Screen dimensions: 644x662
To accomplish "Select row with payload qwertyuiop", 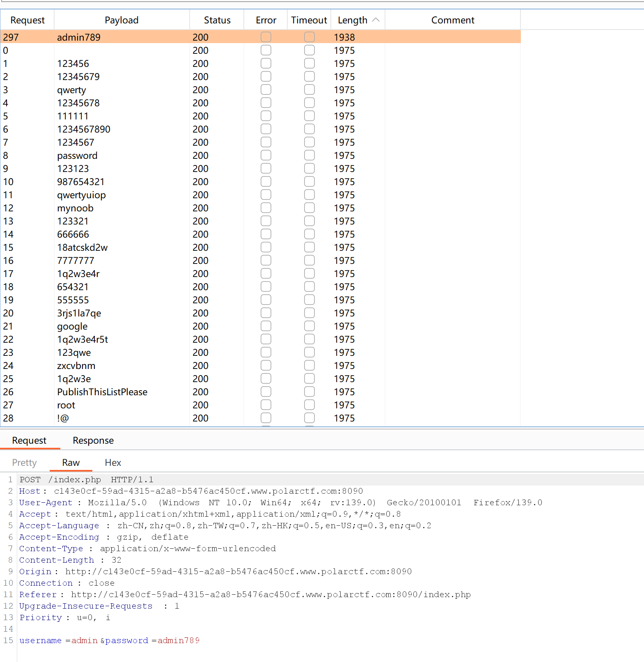I will point(260,195).
